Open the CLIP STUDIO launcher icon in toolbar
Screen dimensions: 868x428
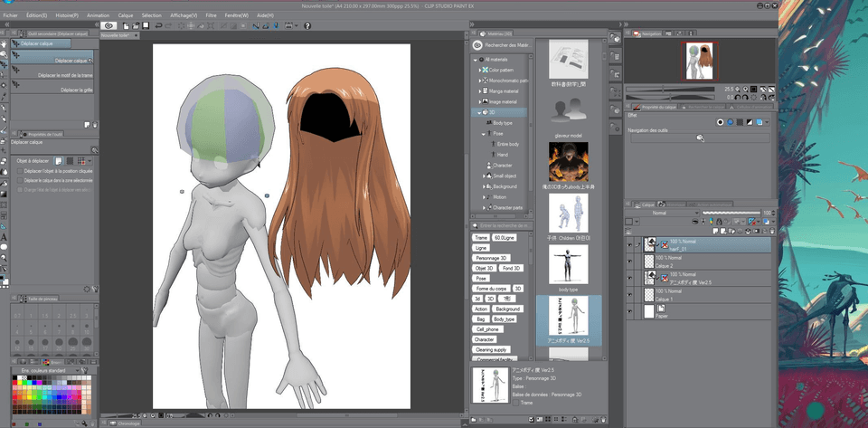(x=109, y=25)
